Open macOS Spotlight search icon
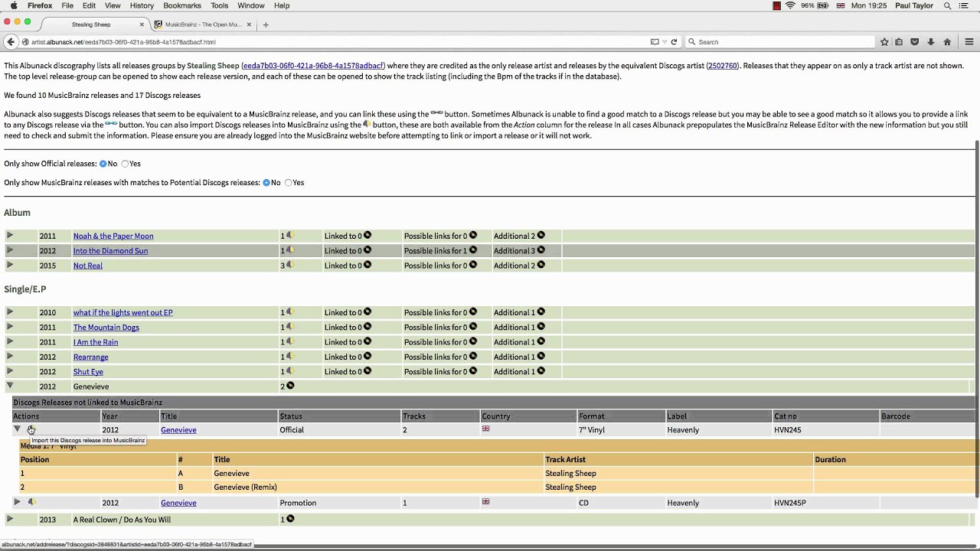980x551 pixels. pyautogui.click(x=948, y=5)
